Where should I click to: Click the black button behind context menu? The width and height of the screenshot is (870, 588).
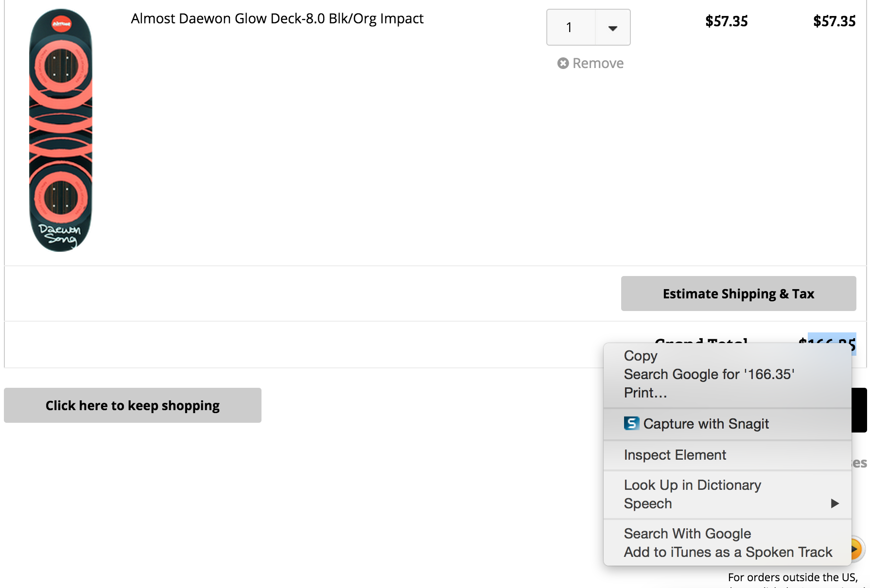(x=859, y=410)
